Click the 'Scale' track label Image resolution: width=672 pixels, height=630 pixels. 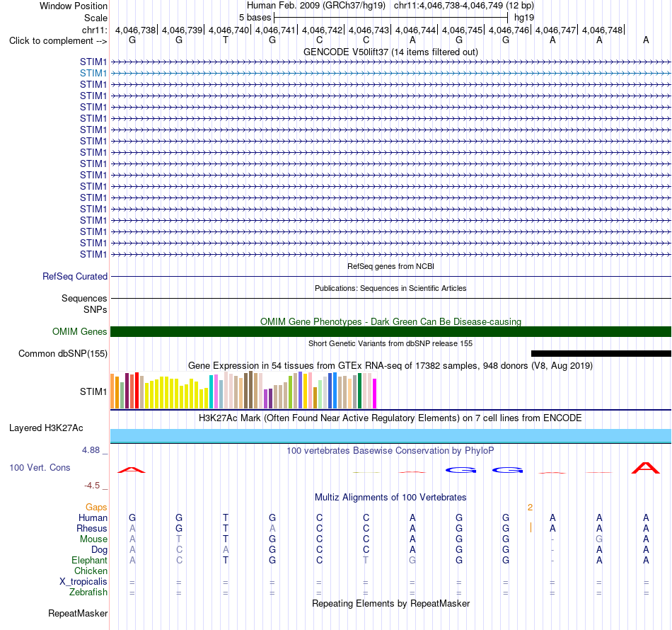click(95, 18)
